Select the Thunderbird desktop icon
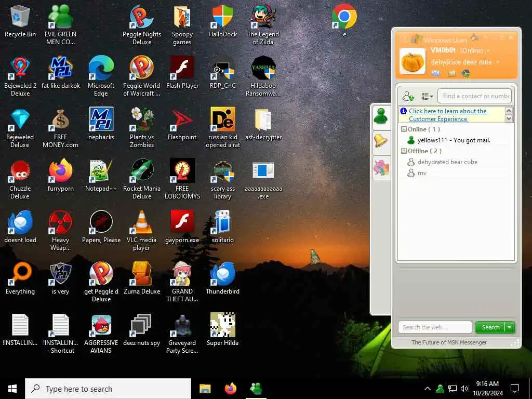This screenshot has width=532, height=399. pos(222,278)
